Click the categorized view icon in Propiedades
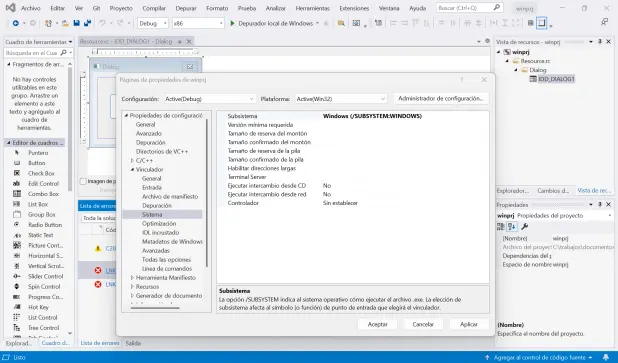The width and height of the screenshot is (618, 363). coord(500,226)
